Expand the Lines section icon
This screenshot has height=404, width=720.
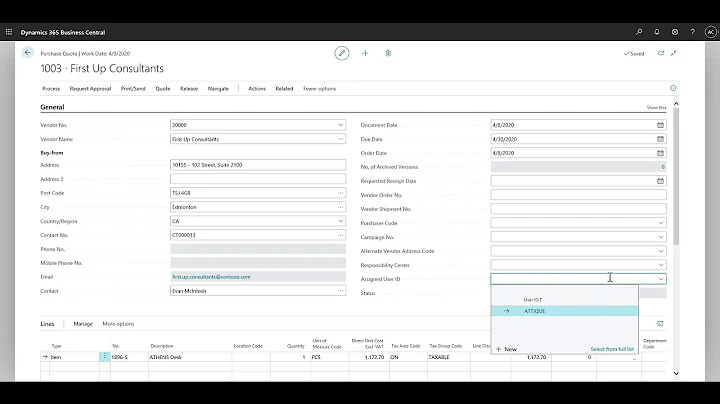click(660, 324)
